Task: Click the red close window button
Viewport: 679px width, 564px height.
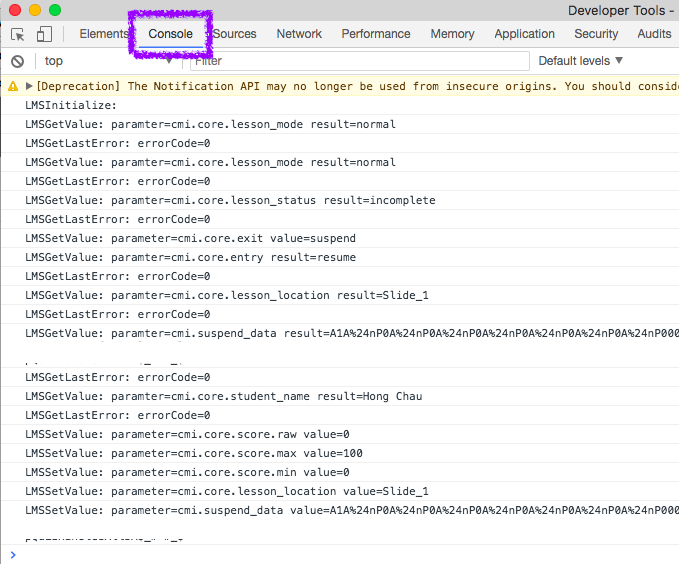Action: [15, 10]
